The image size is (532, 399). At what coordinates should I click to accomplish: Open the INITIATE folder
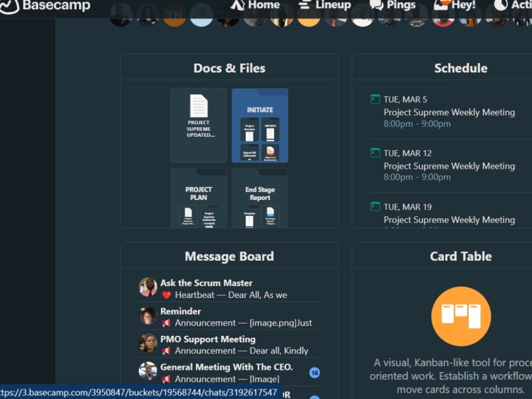(260, 126)
